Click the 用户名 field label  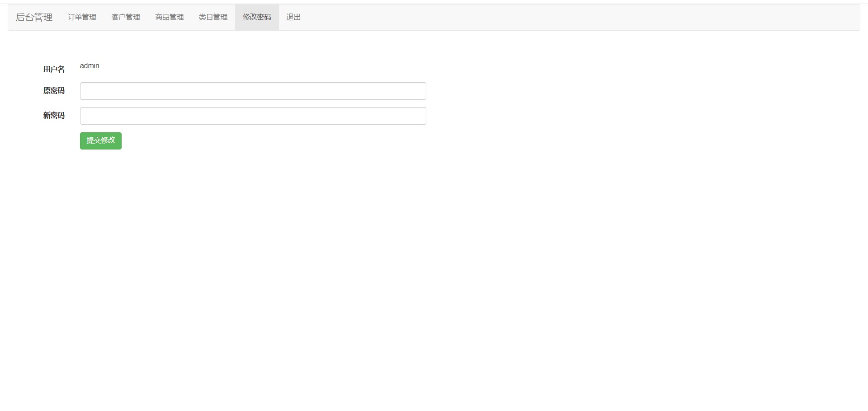tap(54, 69)
